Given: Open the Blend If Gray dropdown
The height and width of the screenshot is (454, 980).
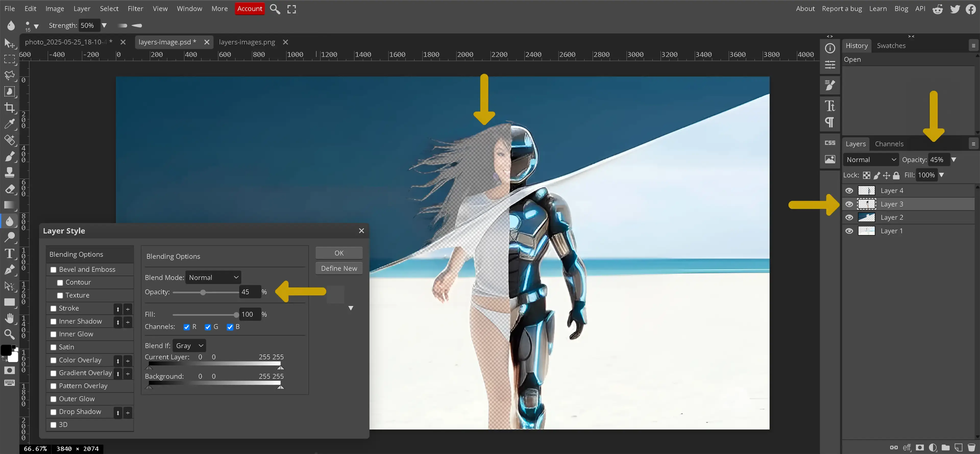Looking at the screenshot, I should click(189, 346).
